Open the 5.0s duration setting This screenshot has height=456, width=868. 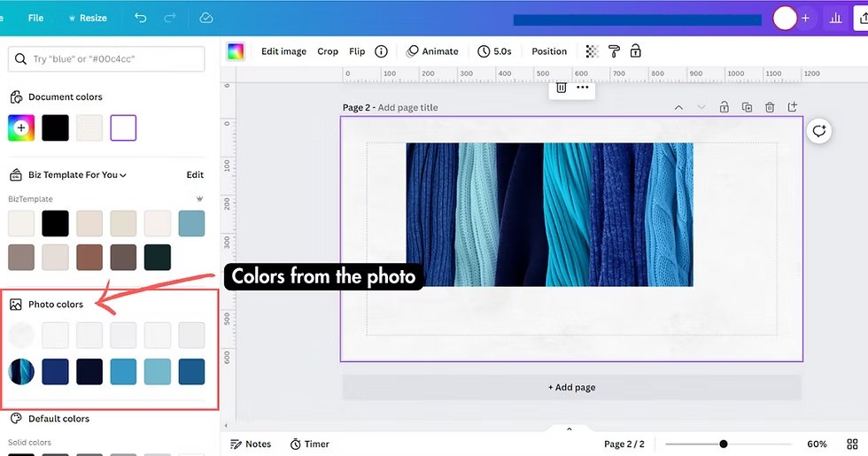pos(495,51)
